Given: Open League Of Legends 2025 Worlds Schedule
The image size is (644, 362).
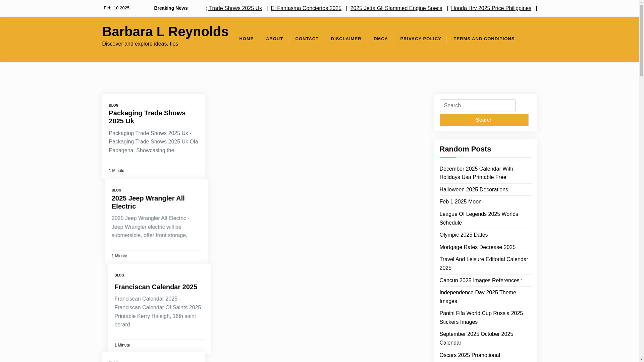Looking at the screenshot, I should (x=479, y=219).
